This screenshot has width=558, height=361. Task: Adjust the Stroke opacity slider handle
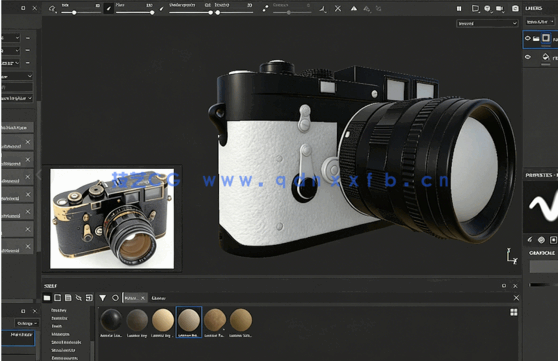pos(211,12)
